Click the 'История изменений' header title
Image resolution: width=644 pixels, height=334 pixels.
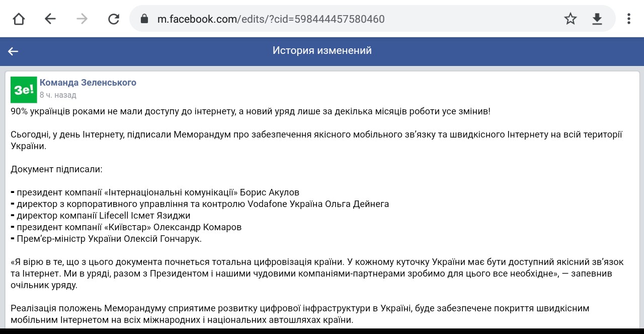pos(322,50)
